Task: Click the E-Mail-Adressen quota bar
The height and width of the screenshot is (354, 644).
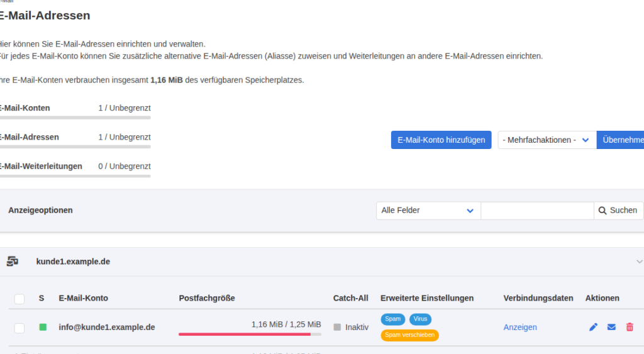Action: 75,147
